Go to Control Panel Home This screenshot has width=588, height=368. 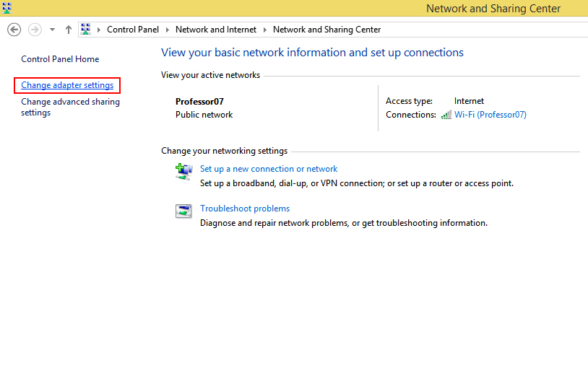tap(60, 59)
